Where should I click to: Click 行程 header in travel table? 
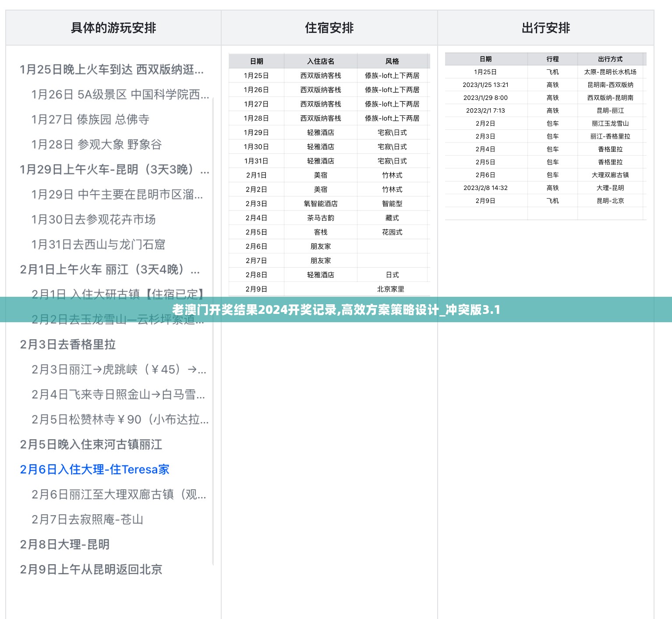pyautogui.click(x=552, y=59)
